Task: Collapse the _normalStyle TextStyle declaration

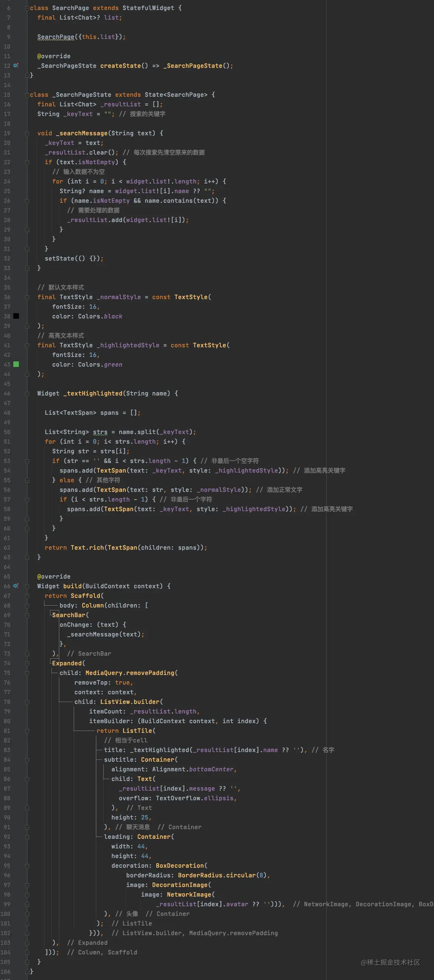Action: tap(27, 297)
